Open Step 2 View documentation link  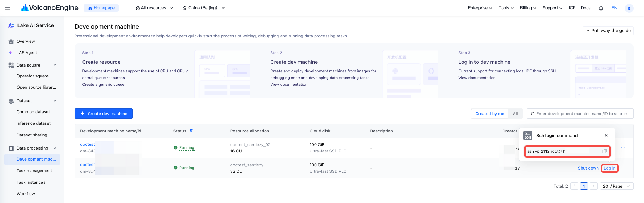coord(288,85)
